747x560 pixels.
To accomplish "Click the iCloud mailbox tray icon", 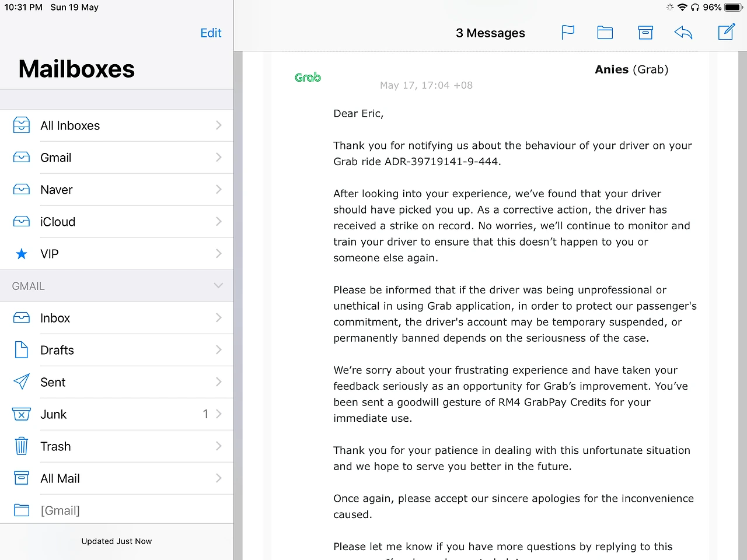I will tap(22, 222).
